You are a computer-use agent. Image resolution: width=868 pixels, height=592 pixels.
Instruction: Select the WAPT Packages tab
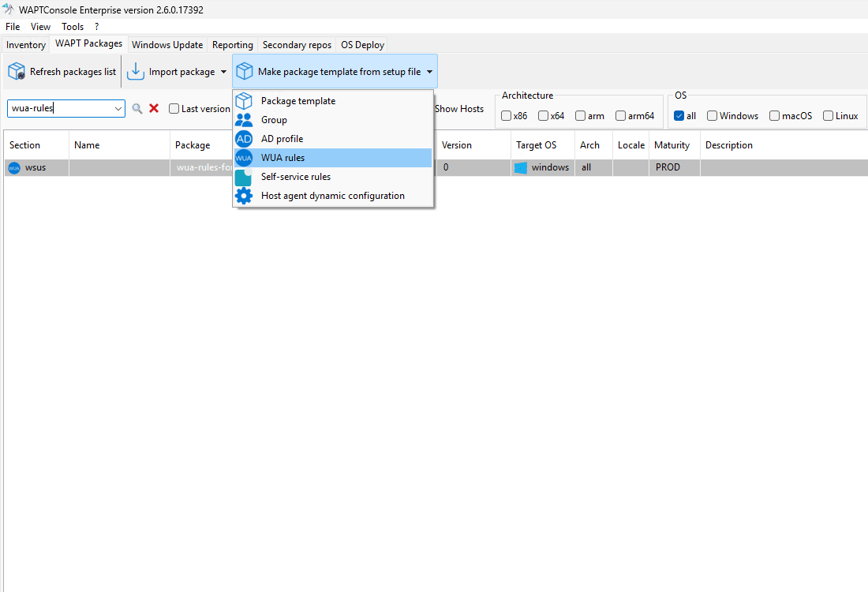88,43
